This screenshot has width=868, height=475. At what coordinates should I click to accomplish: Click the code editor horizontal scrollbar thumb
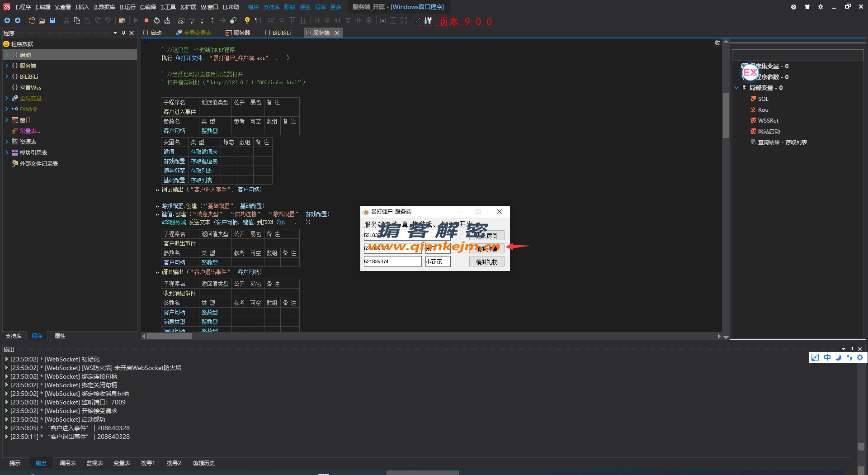coord(169,336)
